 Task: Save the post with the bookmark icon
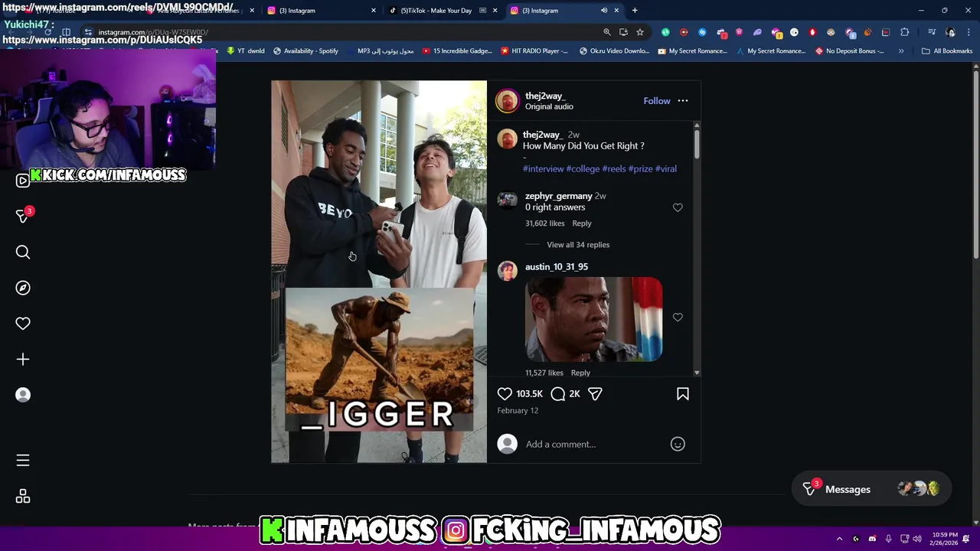[683, 393]
